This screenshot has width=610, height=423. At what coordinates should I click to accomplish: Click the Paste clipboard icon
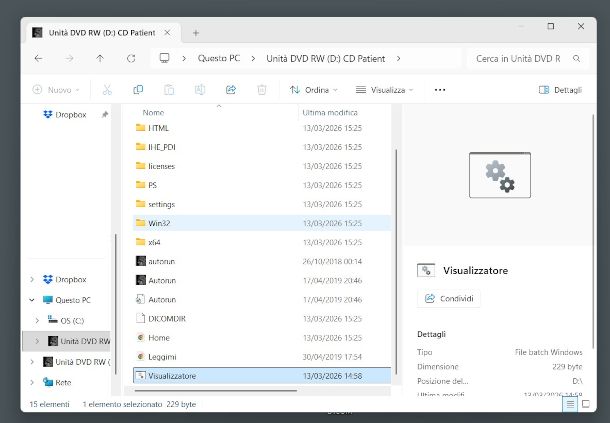click(169, 90)
